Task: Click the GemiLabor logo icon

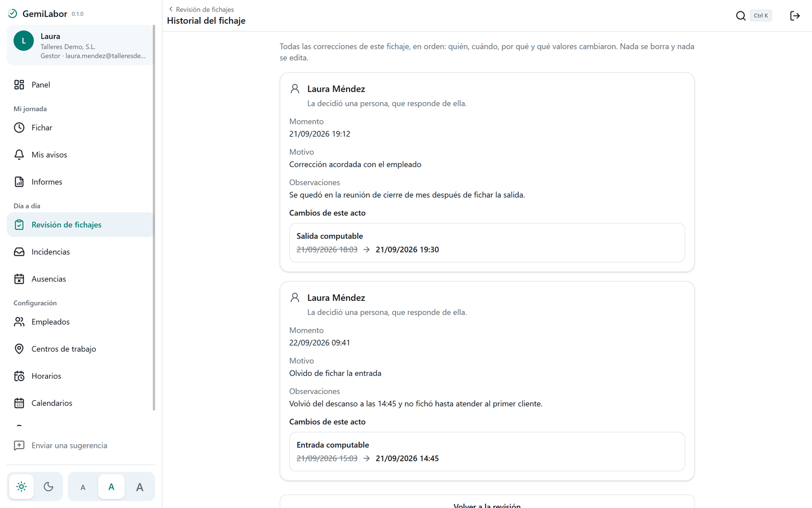Action: pyautogui.click(x=12, y=14)
